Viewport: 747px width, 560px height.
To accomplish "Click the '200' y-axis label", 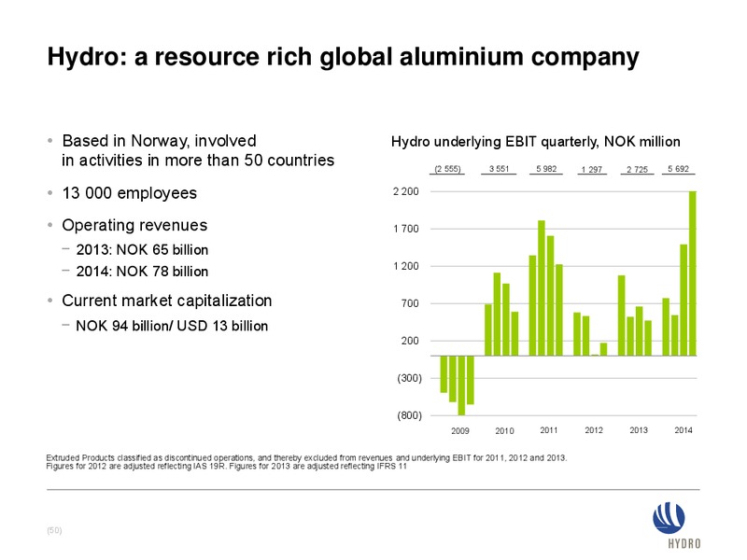I will [410, 341].
